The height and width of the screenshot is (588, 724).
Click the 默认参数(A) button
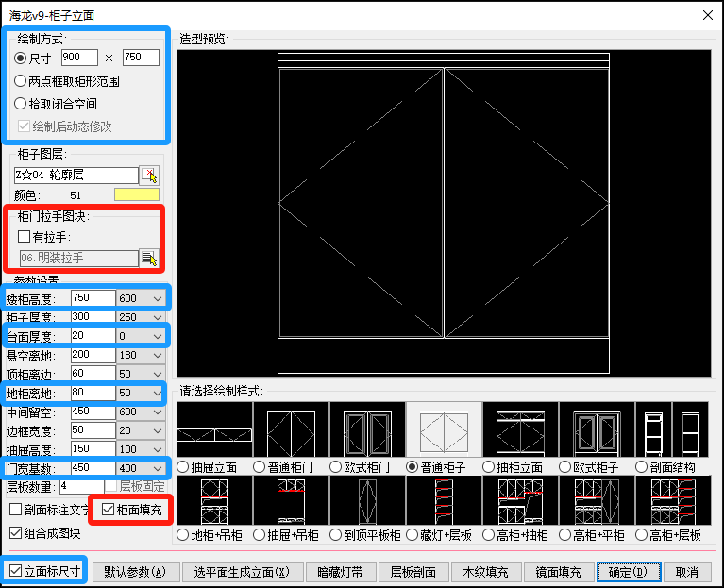(x=136, y=572)
